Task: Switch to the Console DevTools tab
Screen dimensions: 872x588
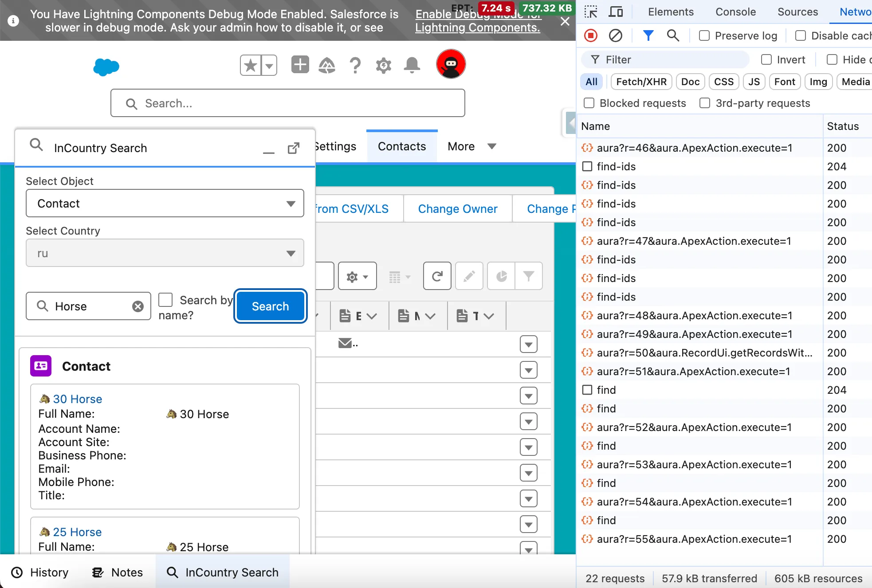Action: click(735, 12)
